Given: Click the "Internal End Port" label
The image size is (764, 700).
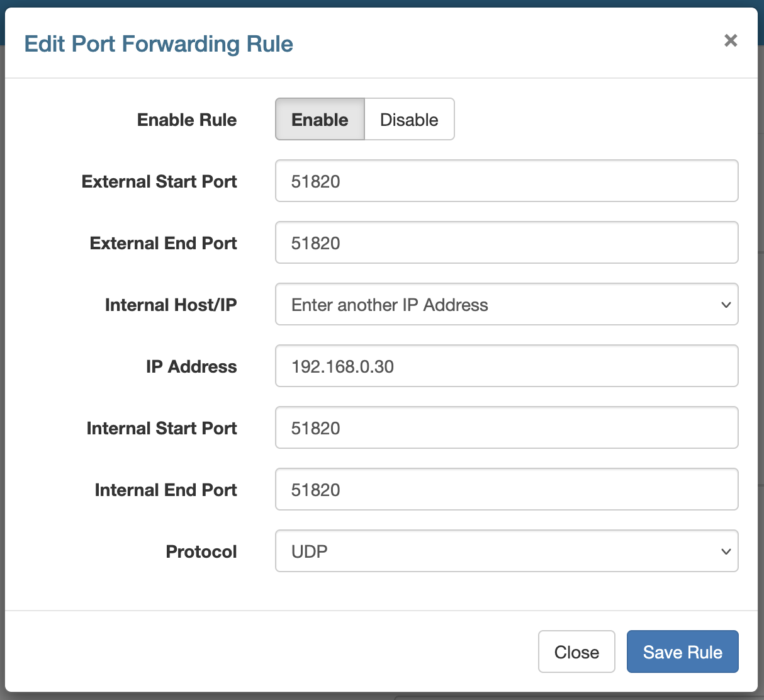Looking at the screenshot, I should click(x=166, y=490).
